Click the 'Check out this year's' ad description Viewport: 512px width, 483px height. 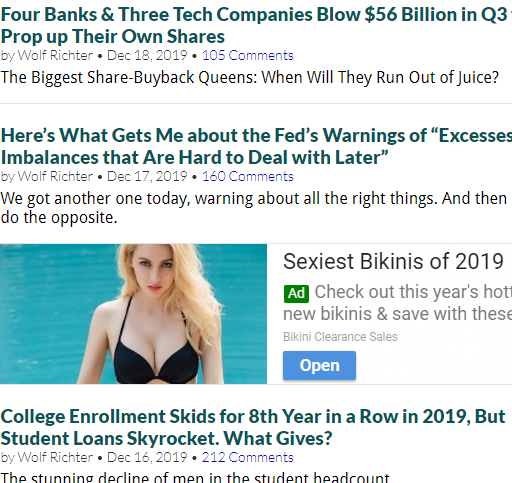(x=397, y=303)
